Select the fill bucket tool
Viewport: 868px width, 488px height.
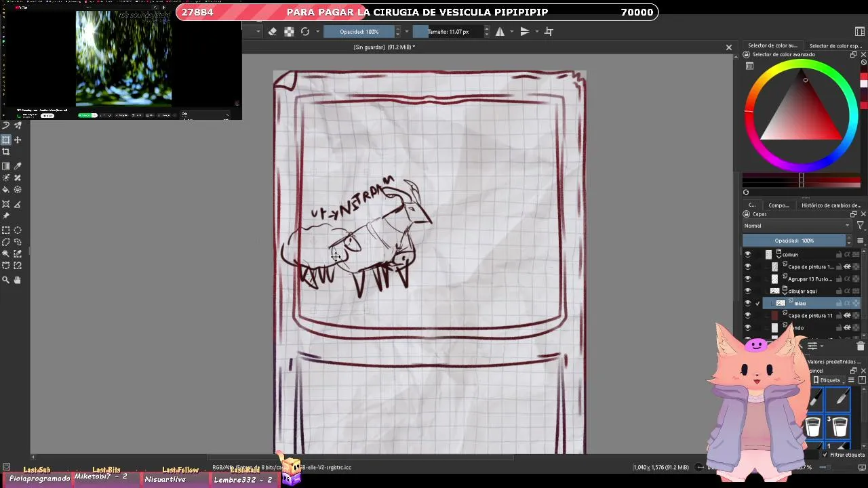click(5, 190)
